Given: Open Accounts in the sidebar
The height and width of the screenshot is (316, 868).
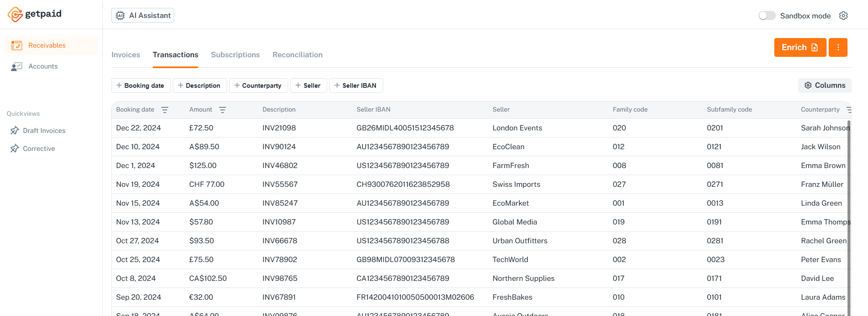Looking at the screenshot, I should click(51, 66).
